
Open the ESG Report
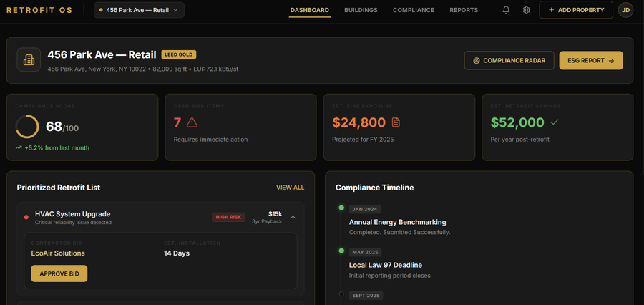pyautogui.click(x=591, y=60)
